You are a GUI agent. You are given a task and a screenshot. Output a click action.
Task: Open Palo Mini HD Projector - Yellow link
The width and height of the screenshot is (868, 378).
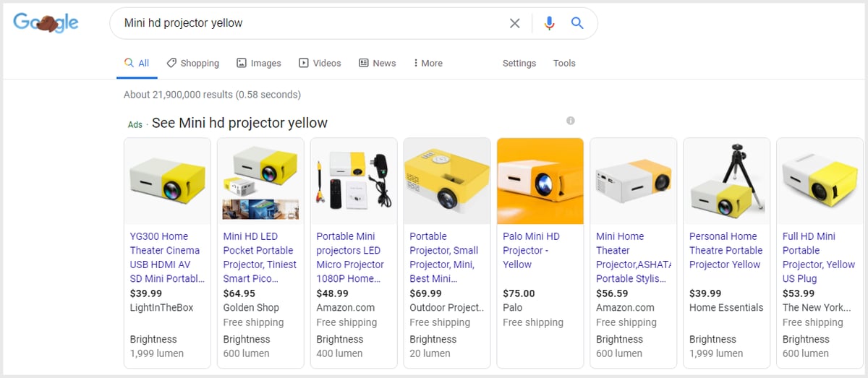(532, 250)
